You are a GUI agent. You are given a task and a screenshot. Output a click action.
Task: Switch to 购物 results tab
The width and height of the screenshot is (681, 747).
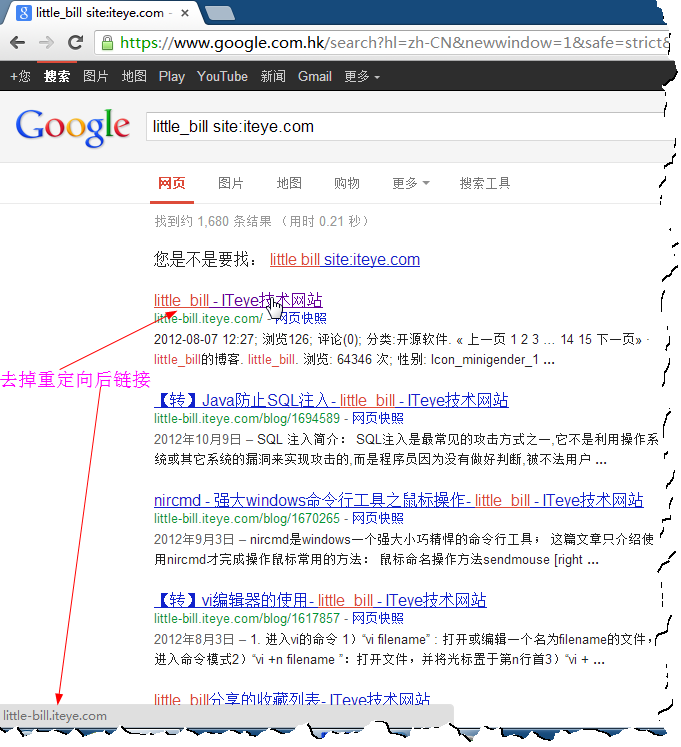347,183
